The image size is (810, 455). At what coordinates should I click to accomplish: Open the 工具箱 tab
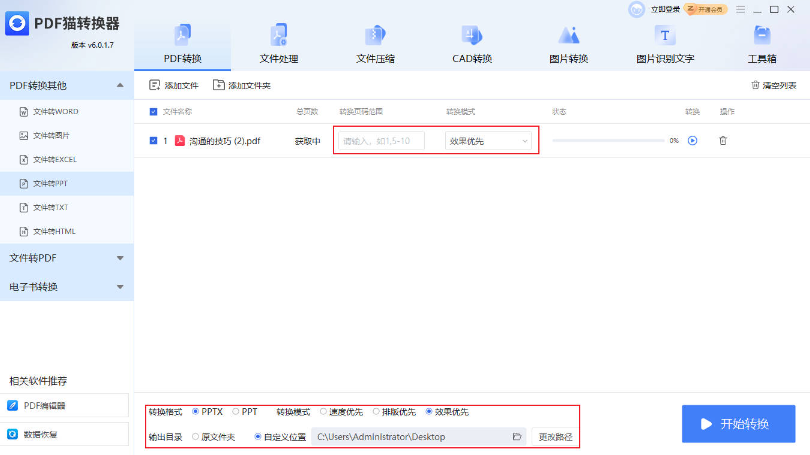pyautogui.click(x=762, y=44)
